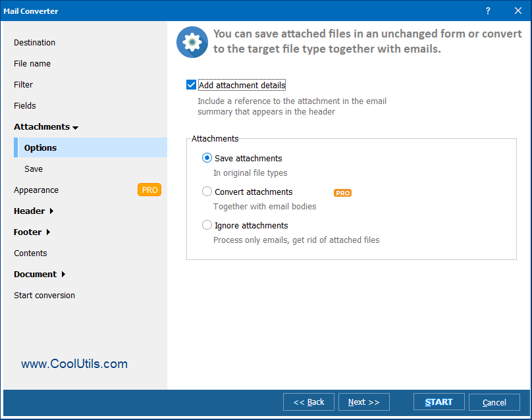Screen dimensions: 532x420
Task: Click the gear icon in the header banner
Action: coord(192,42)
